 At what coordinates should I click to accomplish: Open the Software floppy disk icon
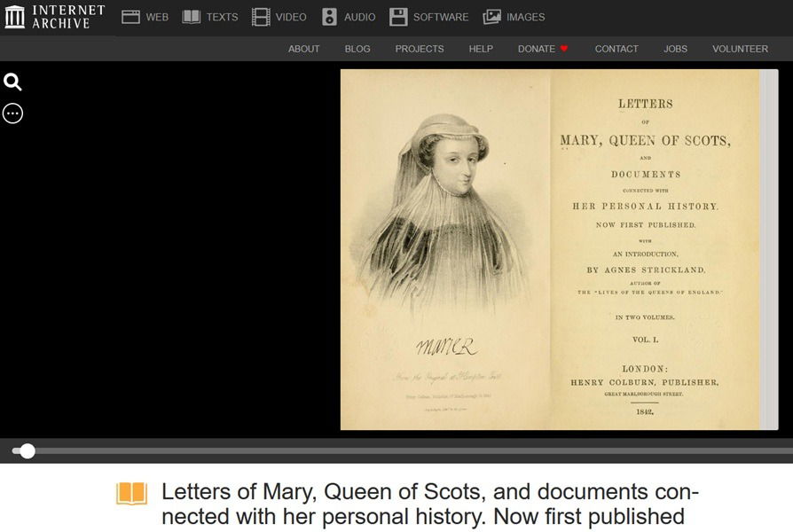398,17
